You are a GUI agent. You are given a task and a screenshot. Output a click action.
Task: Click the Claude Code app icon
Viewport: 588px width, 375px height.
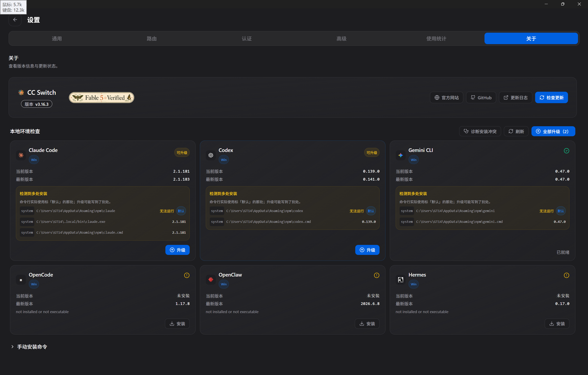(x=21, y=155)
